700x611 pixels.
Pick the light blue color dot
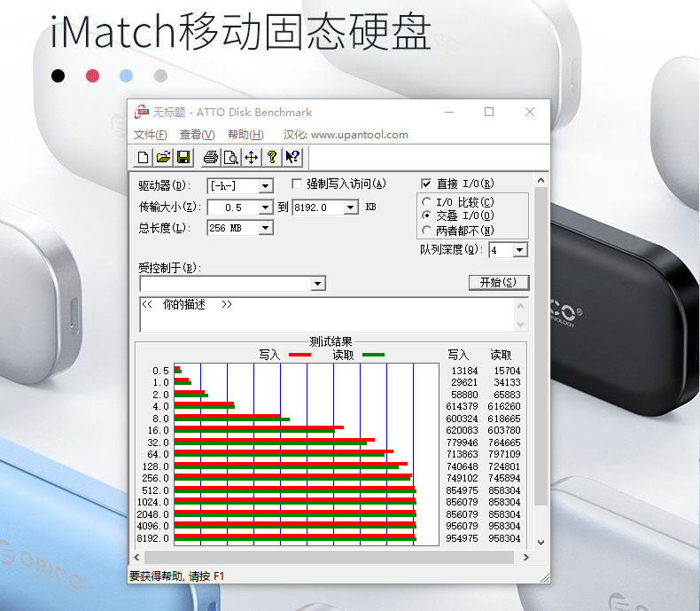click(x=127, y=75)
